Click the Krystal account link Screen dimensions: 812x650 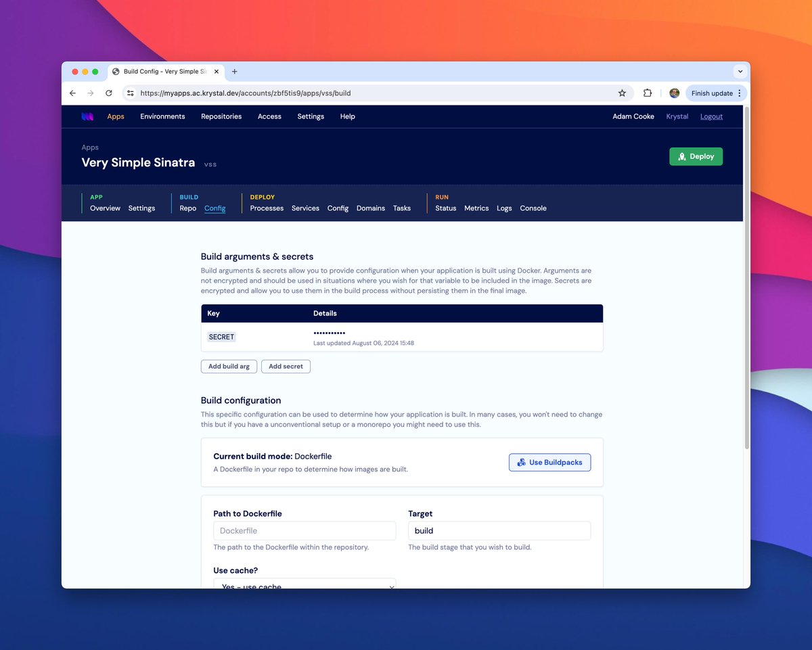pyautogui.click(x=677, y=116)
